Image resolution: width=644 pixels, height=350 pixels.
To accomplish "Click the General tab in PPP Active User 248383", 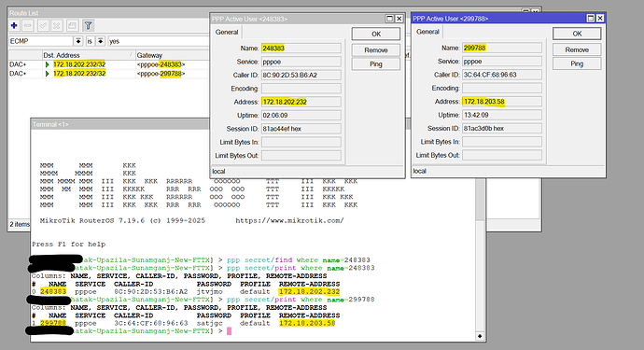I will [x=227, y=32].
